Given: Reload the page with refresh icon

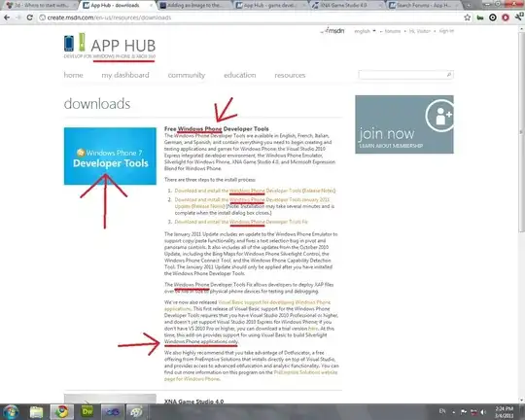Looking at the screenshot, I should pos(29,17).
